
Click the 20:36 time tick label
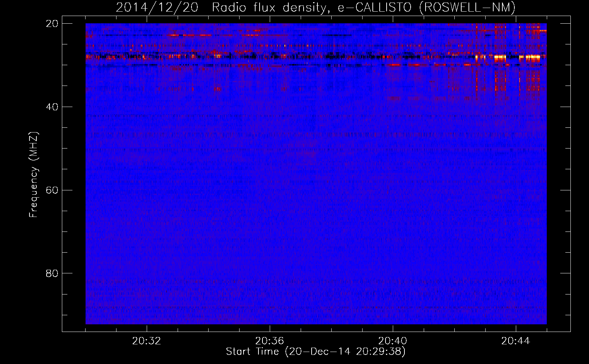coord(270,341)
